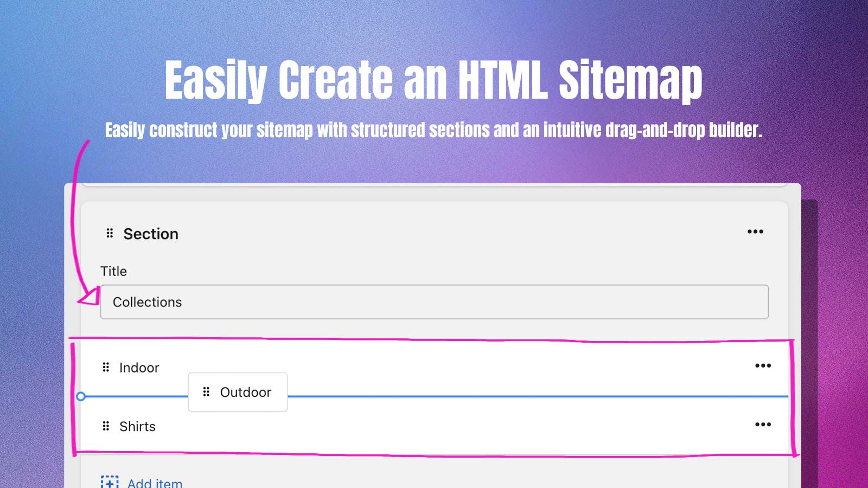Click the Add item link text
Viewport: 868px width, 488px height.
pos(155,483)
